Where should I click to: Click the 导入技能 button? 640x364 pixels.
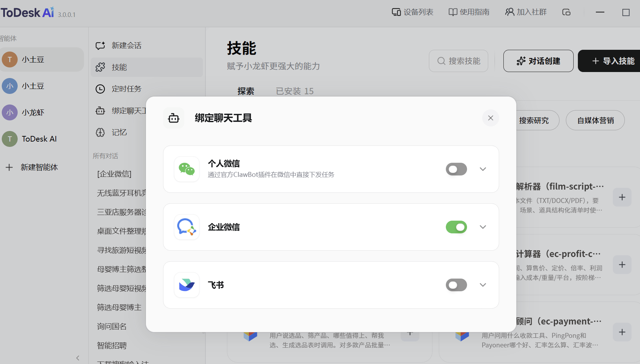(609, 61)
